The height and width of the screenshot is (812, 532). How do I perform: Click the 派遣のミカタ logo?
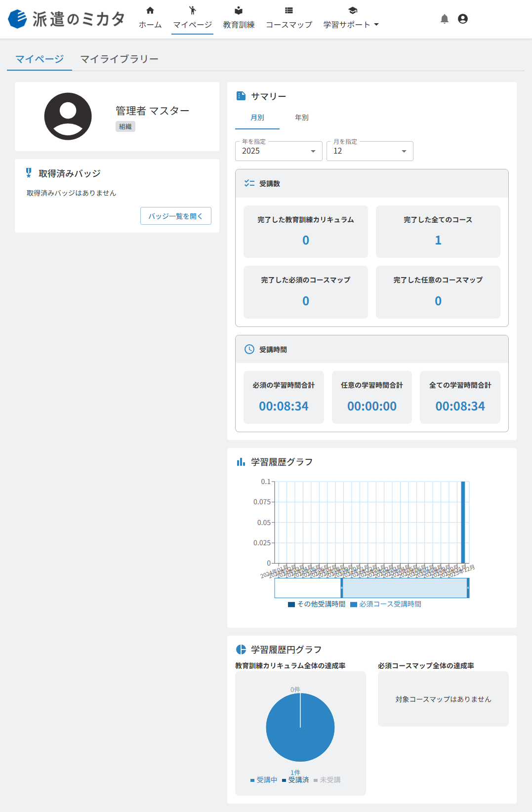66,19
